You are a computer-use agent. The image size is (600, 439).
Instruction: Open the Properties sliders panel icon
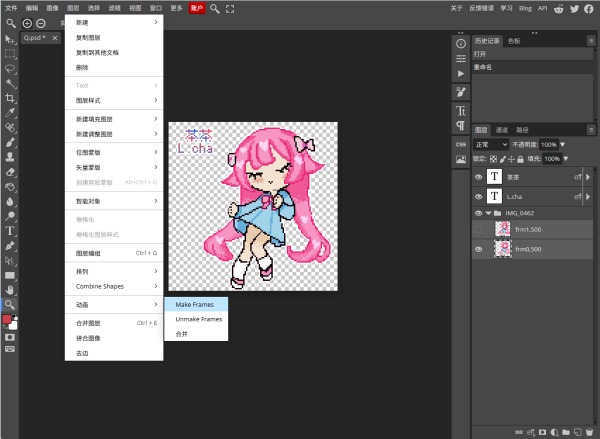[x=461, y=59]
